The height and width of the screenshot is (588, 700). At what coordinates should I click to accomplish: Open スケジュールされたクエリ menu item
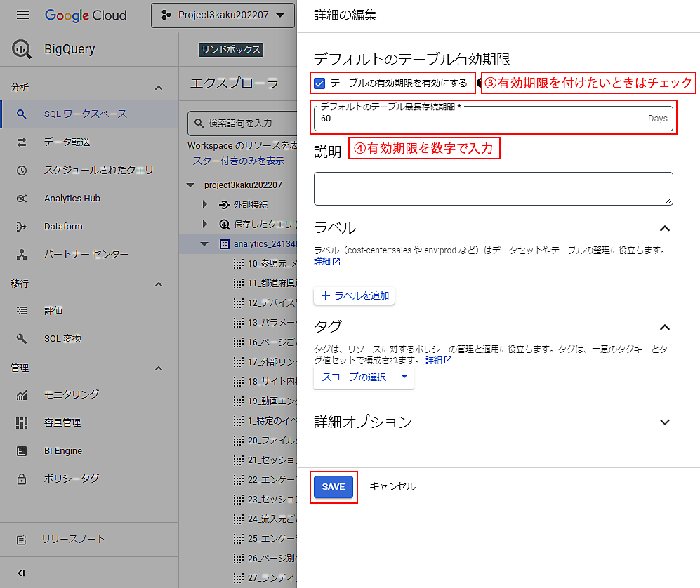tap(98, 171)
